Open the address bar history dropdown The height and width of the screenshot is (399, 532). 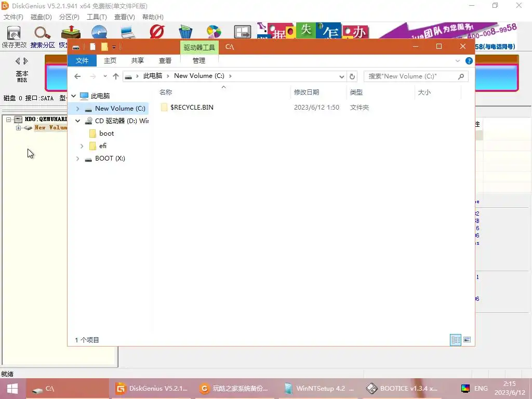[342, 77]
